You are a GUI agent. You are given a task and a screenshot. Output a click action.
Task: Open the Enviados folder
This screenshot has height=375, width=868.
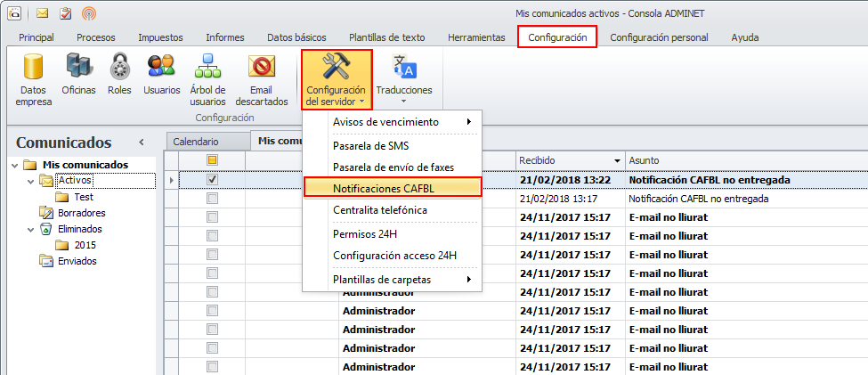coord(77,261)
